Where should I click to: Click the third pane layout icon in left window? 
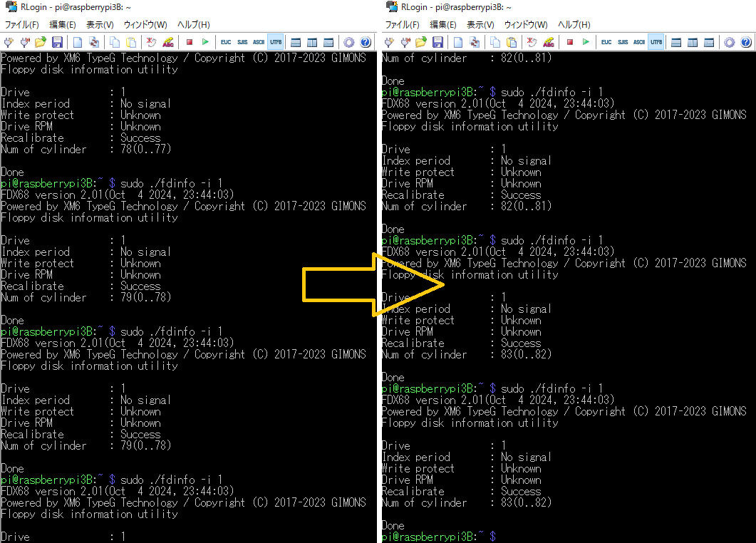click(328, 42)
